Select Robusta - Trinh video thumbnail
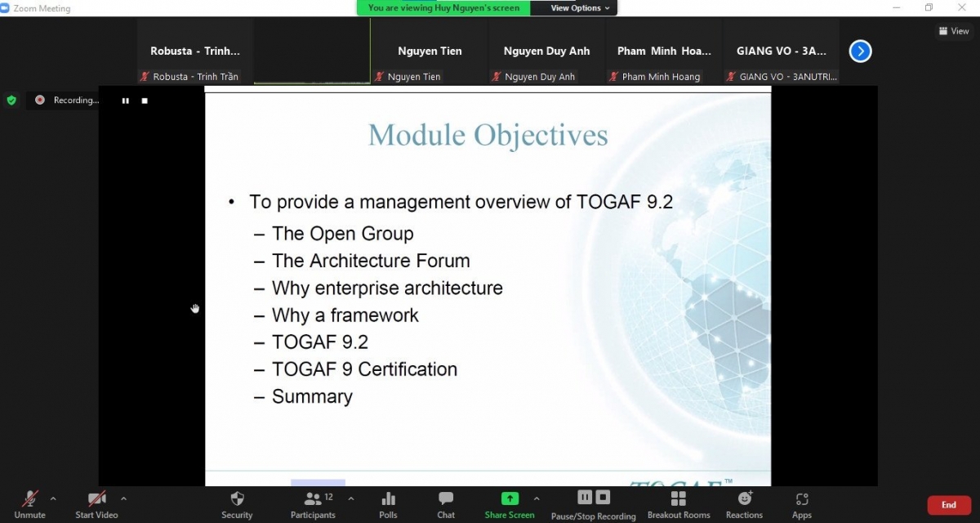The width and height of the screenshot is (980, 523). tap(195, 51)
